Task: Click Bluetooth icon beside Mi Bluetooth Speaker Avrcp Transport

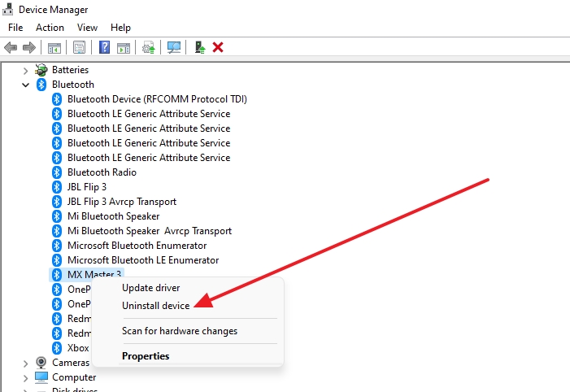Action: pos(57,230)
